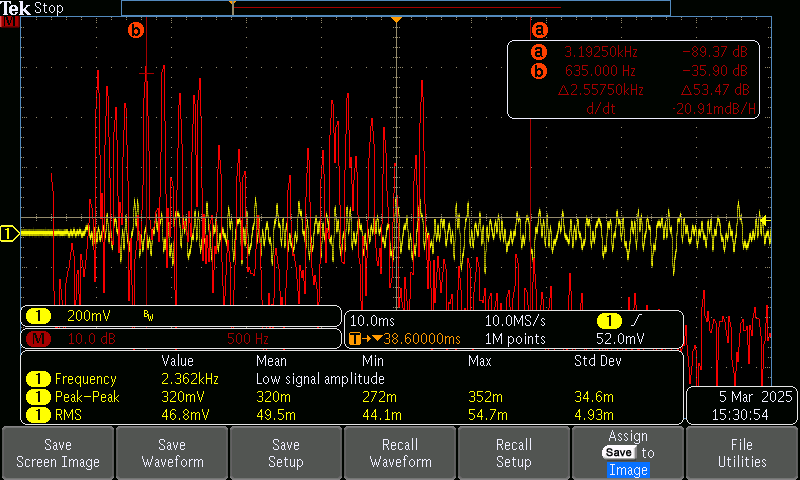Select the cursor b marker above the graticule
The height and width of the screenshot is (480, 800).
tap(136, 30)
